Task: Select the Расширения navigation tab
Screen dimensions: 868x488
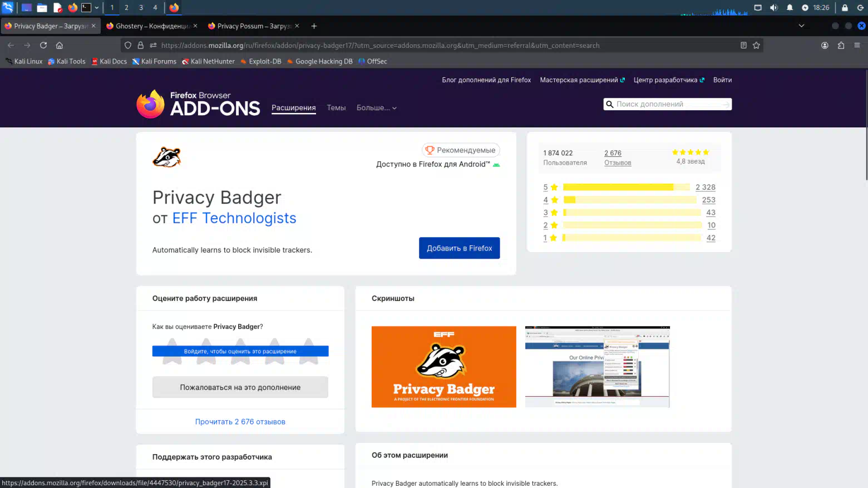Action: (294, 108)
